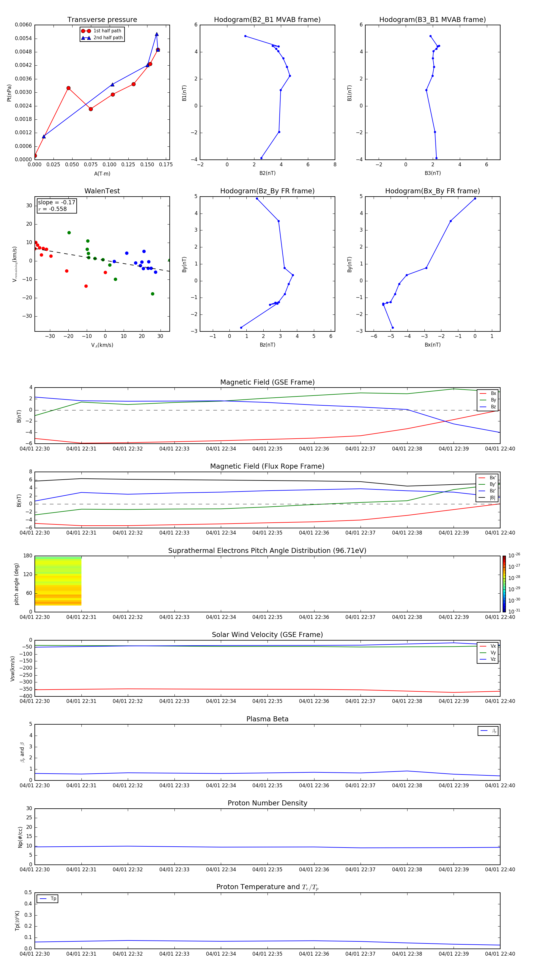Select 'Hodogram(Bx_By FR frame)' title
The width and height of the screenshot is (535, 980).
click(432, 191)
